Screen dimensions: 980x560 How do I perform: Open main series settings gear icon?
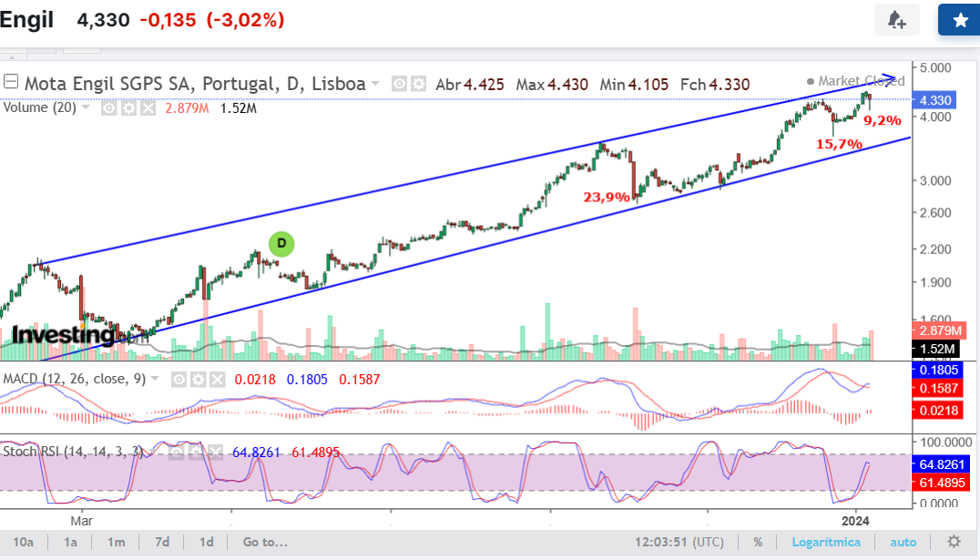point(419,83)
